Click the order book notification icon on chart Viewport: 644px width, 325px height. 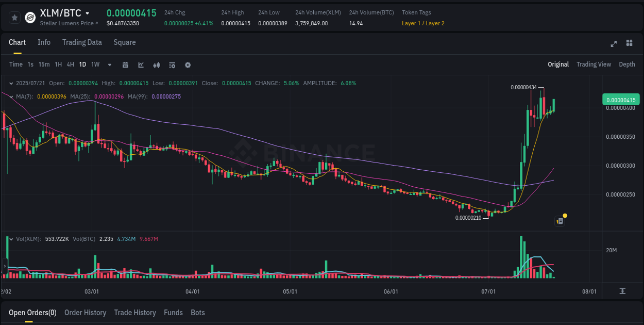pos(560,220)
